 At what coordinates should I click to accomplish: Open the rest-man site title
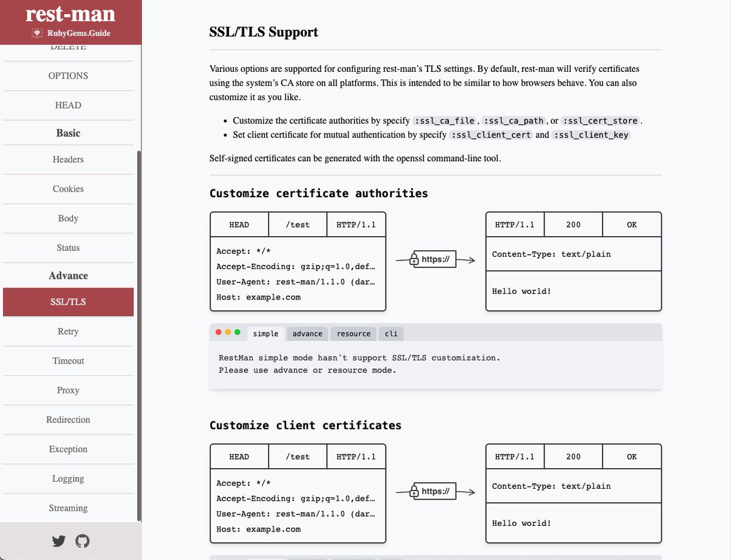click(x=71, y=14)
